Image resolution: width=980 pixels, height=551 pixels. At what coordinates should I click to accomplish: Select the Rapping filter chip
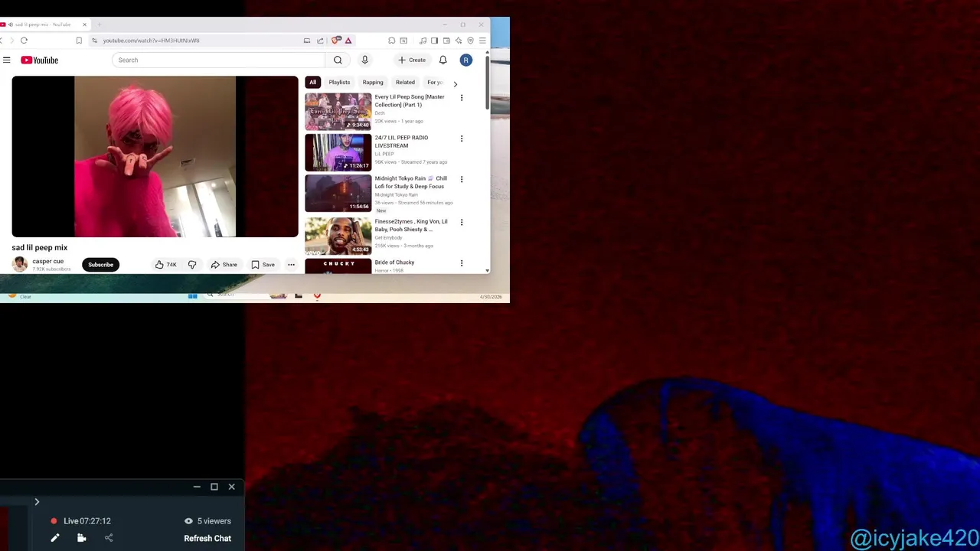point(373,82)
